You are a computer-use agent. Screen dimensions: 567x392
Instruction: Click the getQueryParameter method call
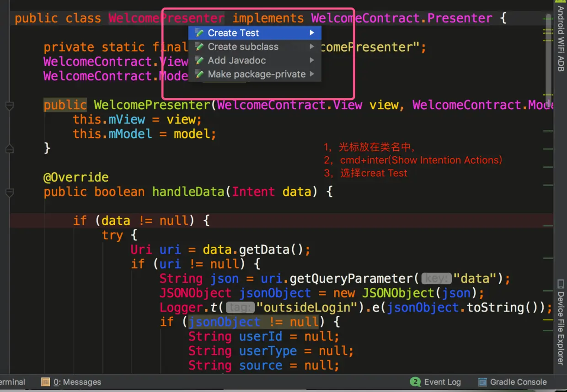pyautogui.click(x=352, y=279)
